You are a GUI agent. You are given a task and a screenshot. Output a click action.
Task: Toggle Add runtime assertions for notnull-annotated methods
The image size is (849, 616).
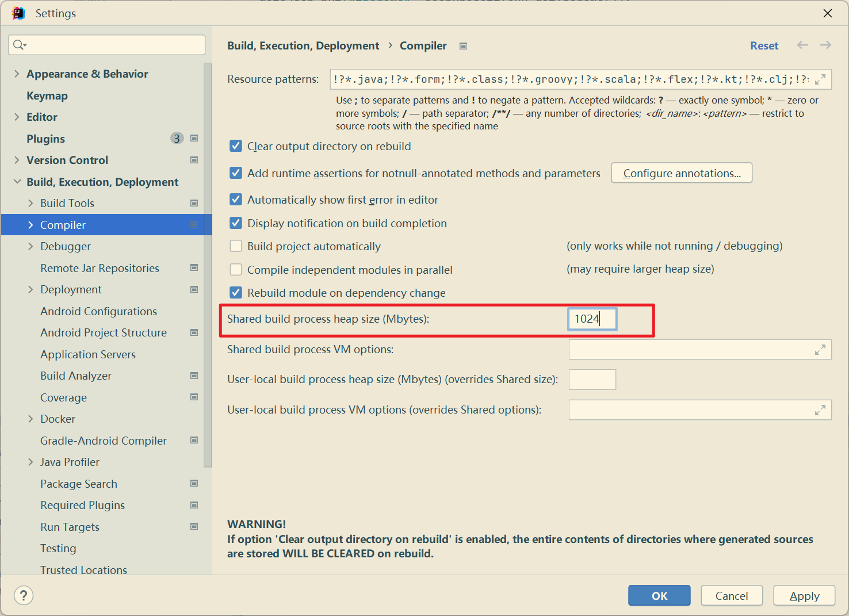236,173
